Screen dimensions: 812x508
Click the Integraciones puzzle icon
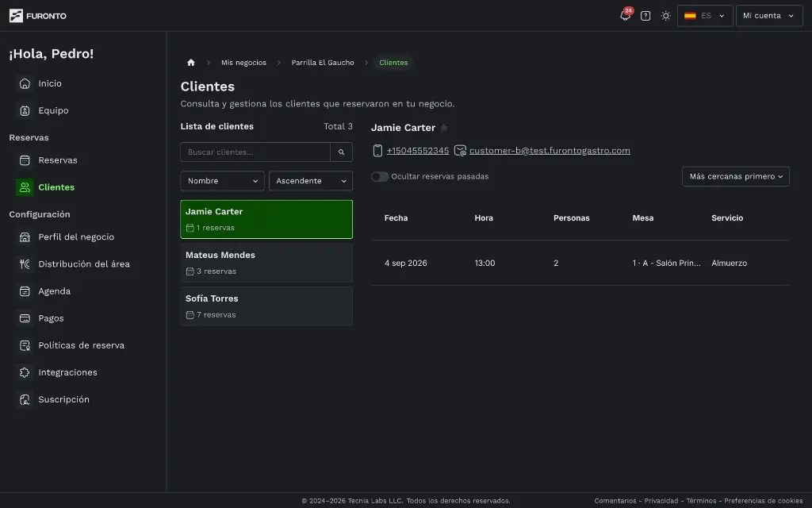[x=25, y=372]
